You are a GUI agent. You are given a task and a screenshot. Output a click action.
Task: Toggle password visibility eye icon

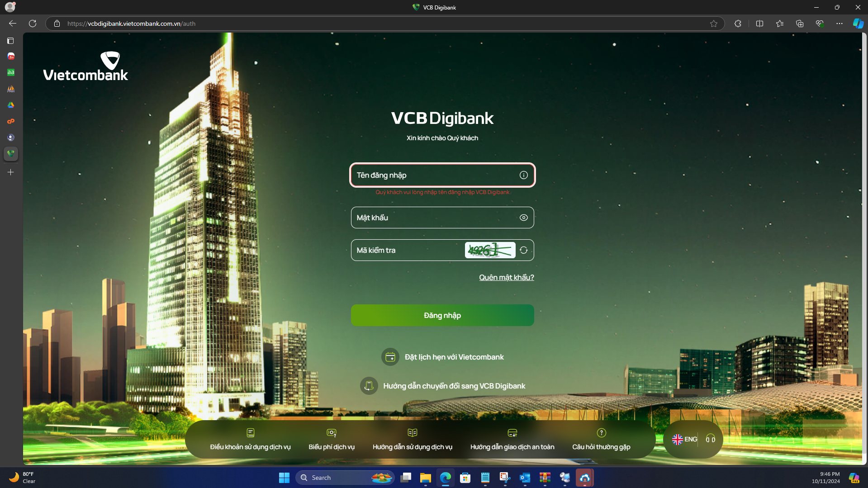[x=523, y=218]
